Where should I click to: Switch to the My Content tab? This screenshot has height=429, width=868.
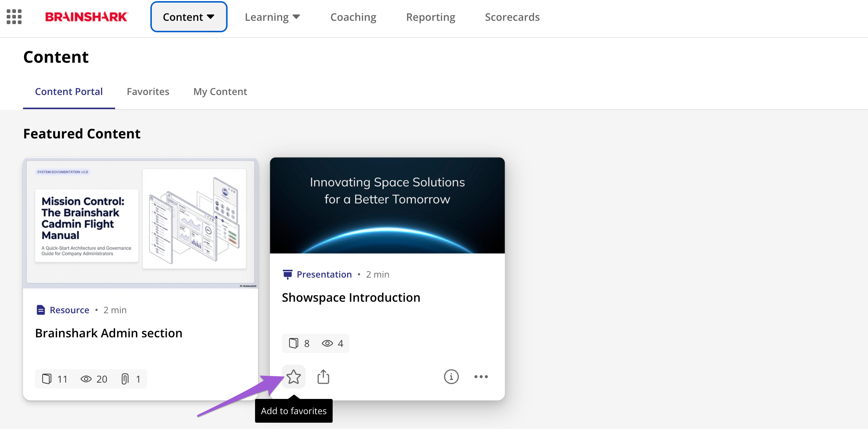click(220, 92)
